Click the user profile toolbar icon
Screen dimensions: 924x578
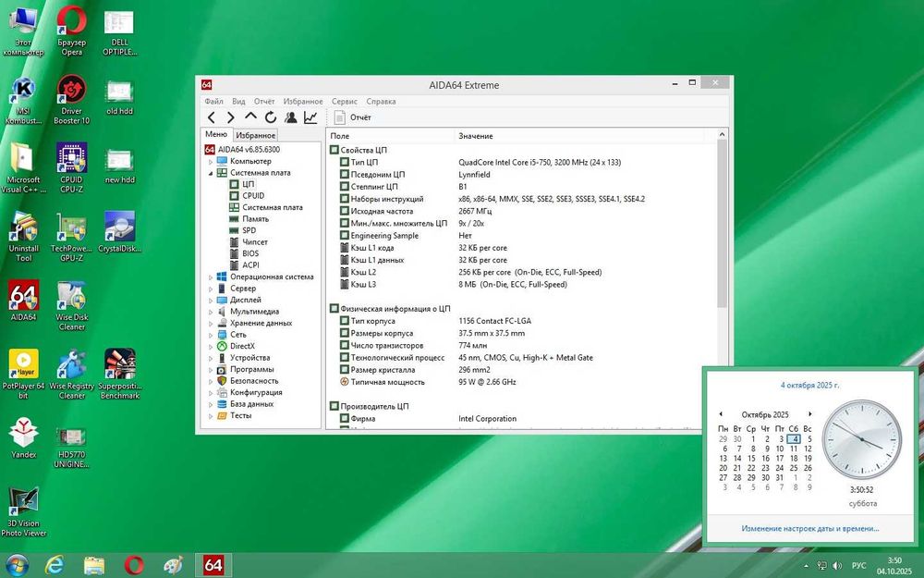[291, 117]
